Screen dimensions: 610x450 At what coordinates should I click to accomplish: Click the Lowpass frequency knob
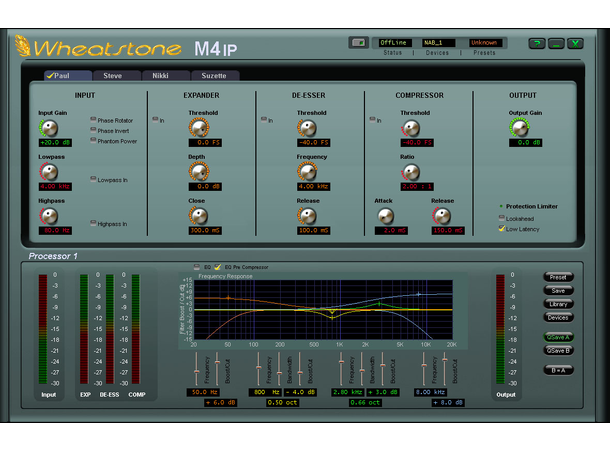(49, 172)
